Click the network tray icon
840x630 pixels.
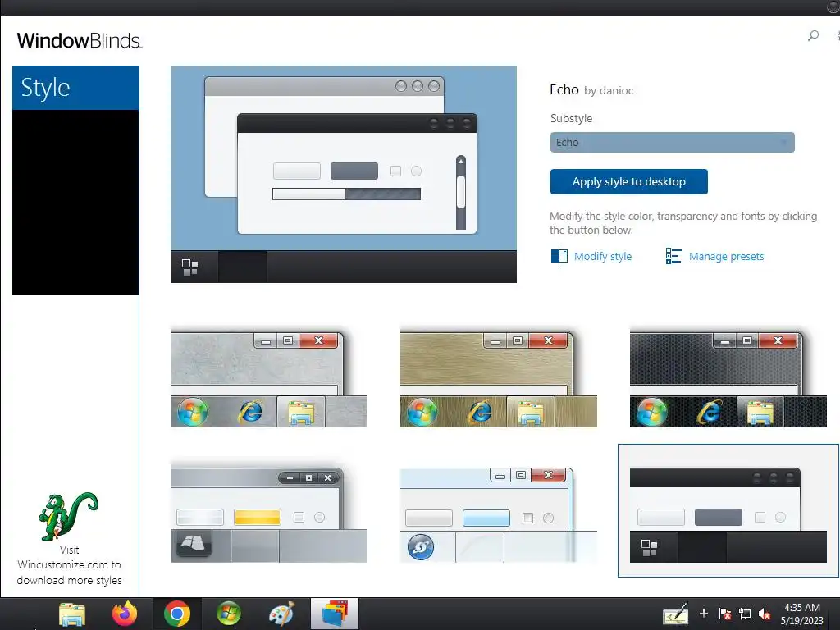click(745, 614)
